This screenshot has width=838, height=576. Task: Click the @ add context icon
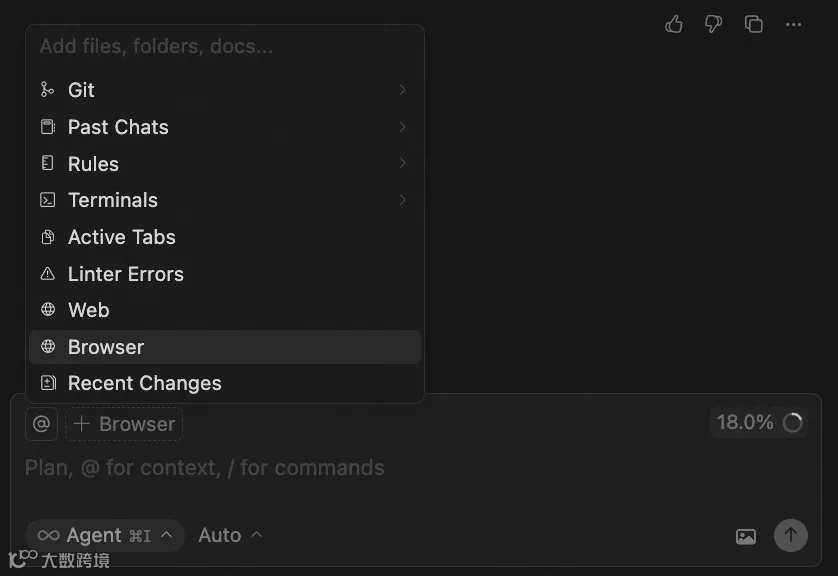coord(41,424)
